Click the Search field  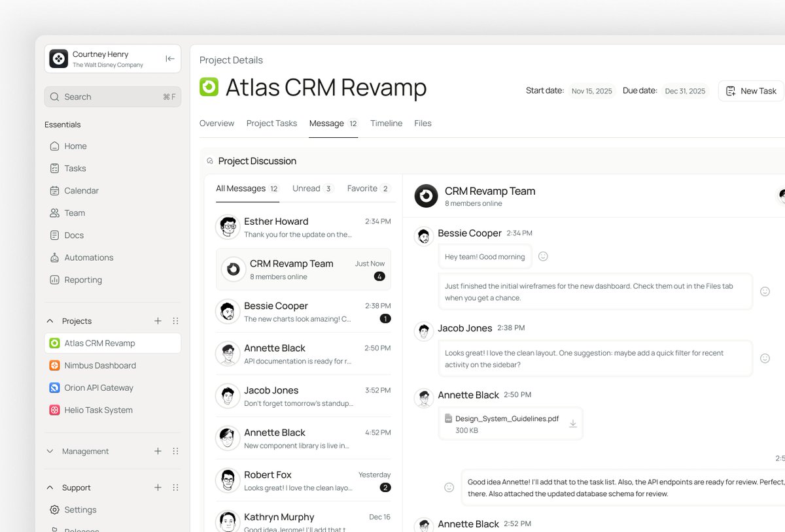click(113, 97)
